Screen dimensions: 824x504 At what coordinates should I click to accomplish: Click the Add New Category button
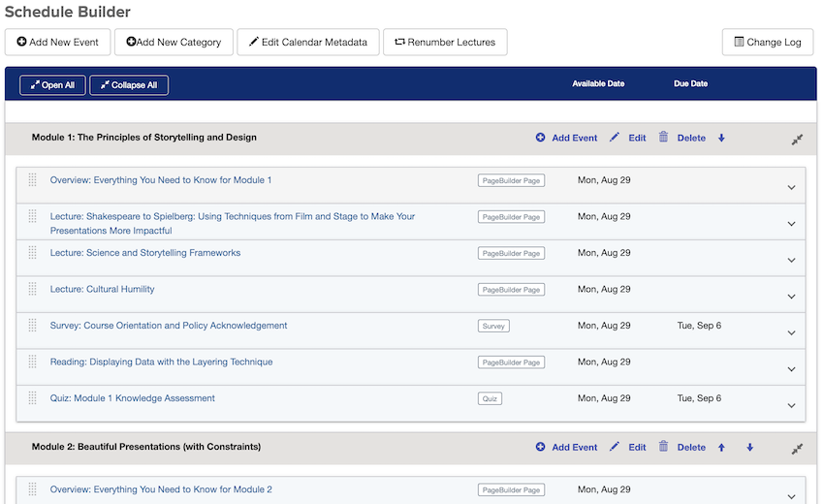tap(174, 42)
